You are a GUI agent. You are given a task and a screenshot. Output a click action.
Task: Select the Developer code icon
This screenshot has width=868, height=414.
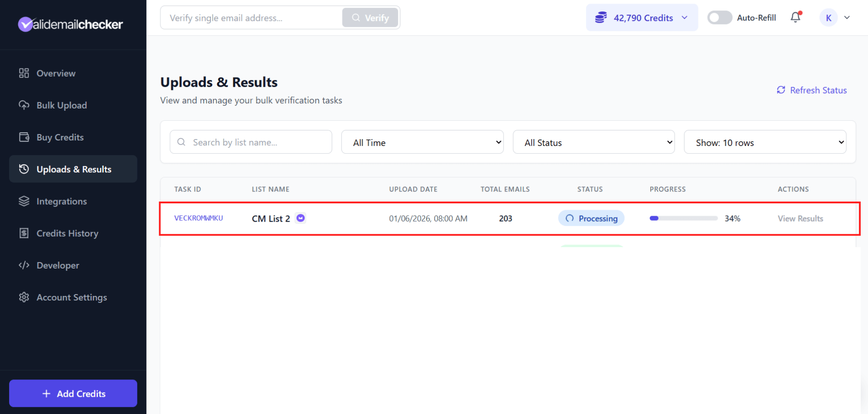[x=24, y=265]
